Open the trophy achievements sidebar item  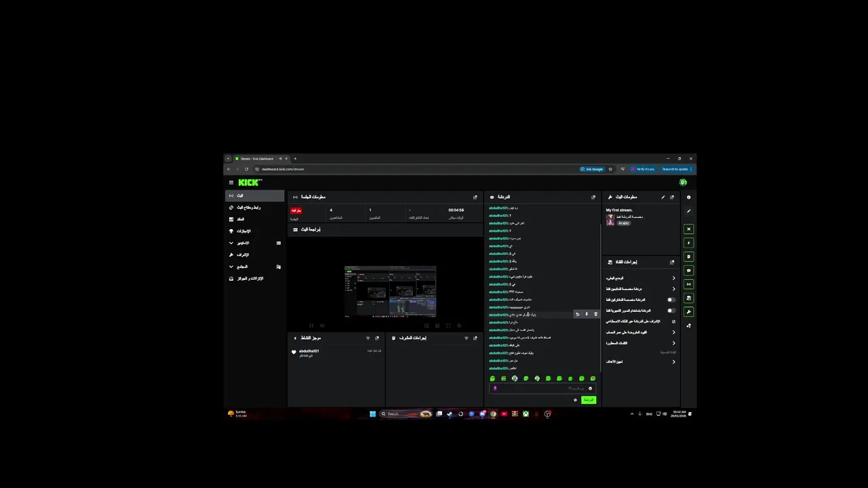pos(255,231)
